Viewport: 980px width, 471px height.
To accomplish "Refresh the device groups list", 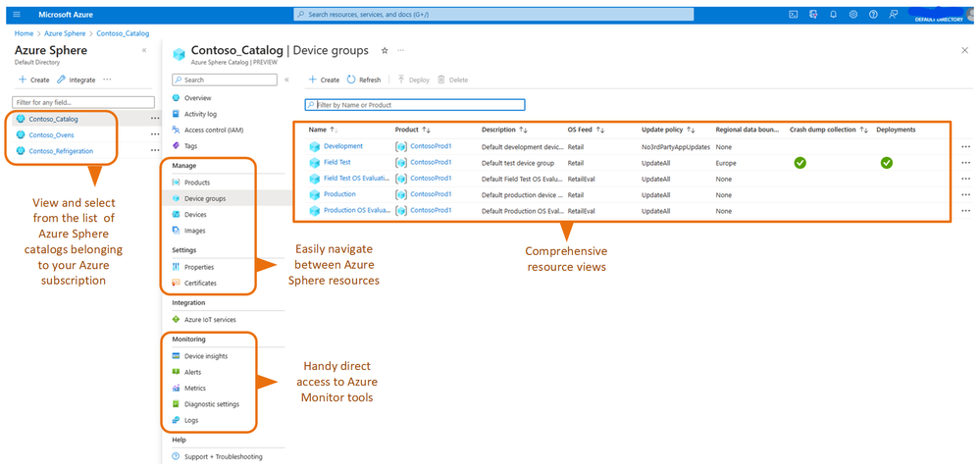I will coord(364,80).
